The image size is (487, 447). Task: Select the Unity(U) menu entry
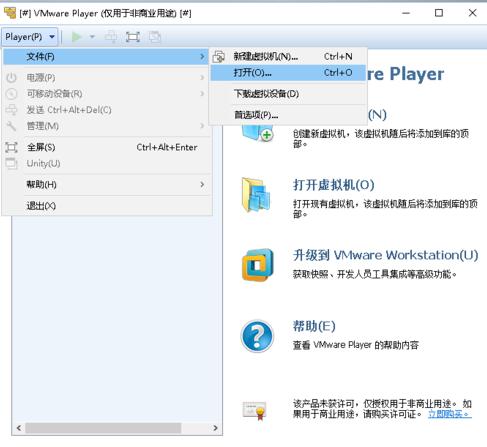click(x=106, y=163)
